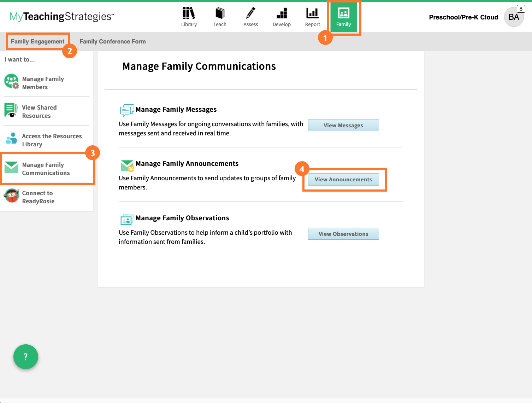
Task: Click the View Messages button
Action: click(343, 125)
